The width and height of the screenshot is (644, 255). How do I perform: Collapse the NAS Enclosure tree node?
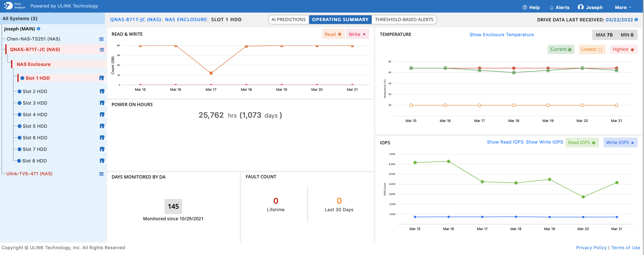pos(34,64)
